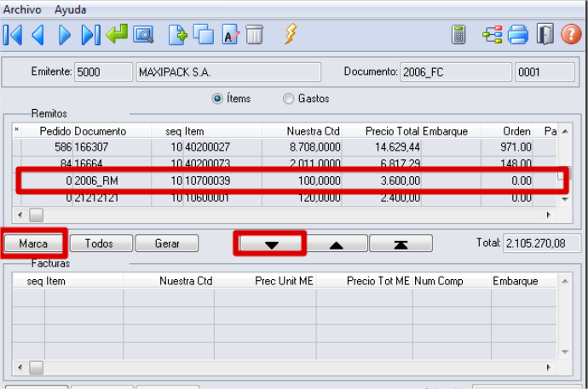The image size is (588, 389).
Task: Click the hierarchy diagram icon
Action: 493,34
